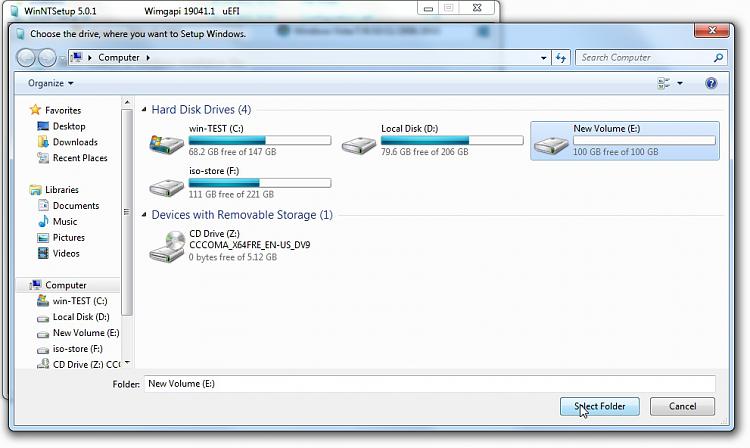Open the Help question mark icon
The image size is (750, 448).
point(711,83)
